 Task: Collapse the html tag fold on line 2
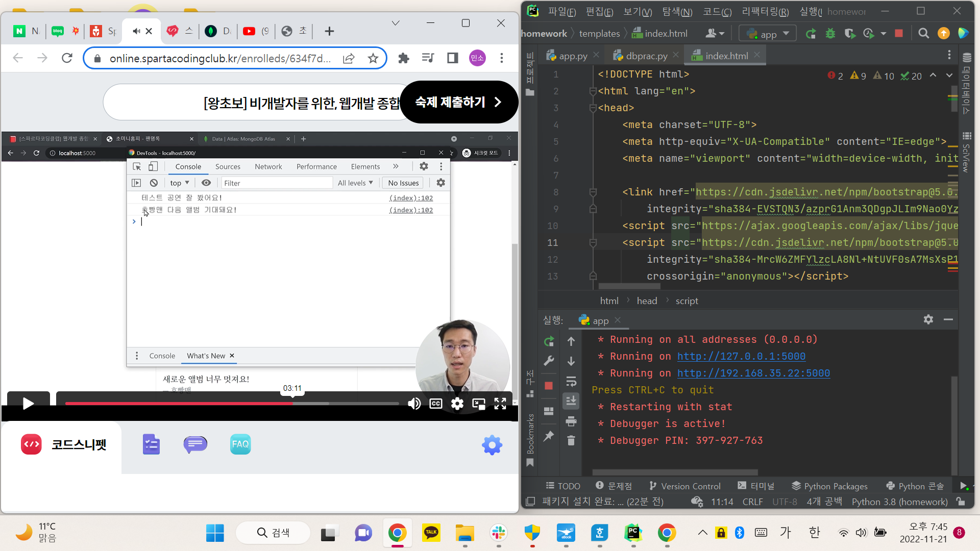point(593,91)
